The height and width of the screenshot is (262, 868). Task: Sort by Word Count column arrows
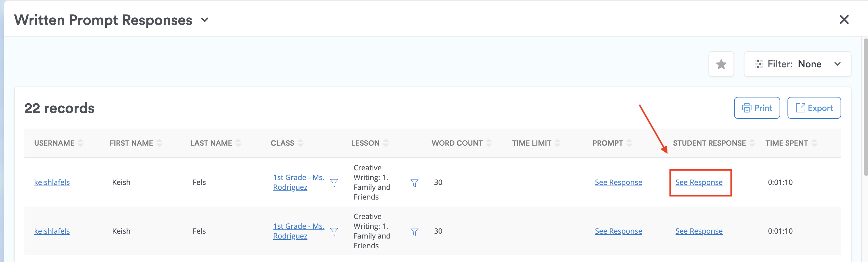tap(489, 143)
